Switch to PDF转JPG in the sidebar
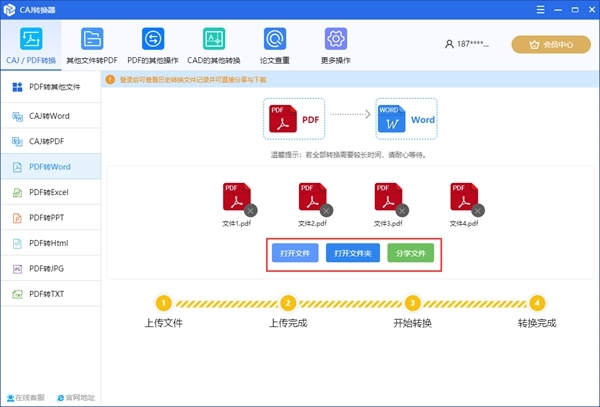This screenshot has width=600, height=407. pyautogui.click(x=50, y=269)
